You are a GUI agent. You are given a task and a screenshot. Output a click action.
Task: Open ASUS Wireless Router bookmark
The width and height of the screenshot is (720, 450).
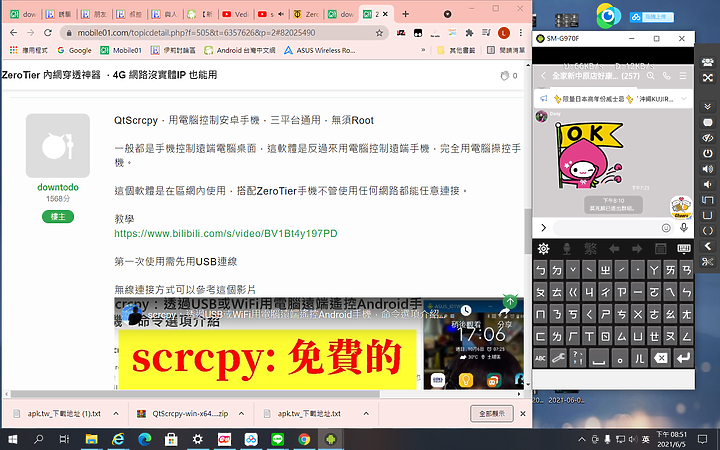pyautogui.click(x=320, y=50)
